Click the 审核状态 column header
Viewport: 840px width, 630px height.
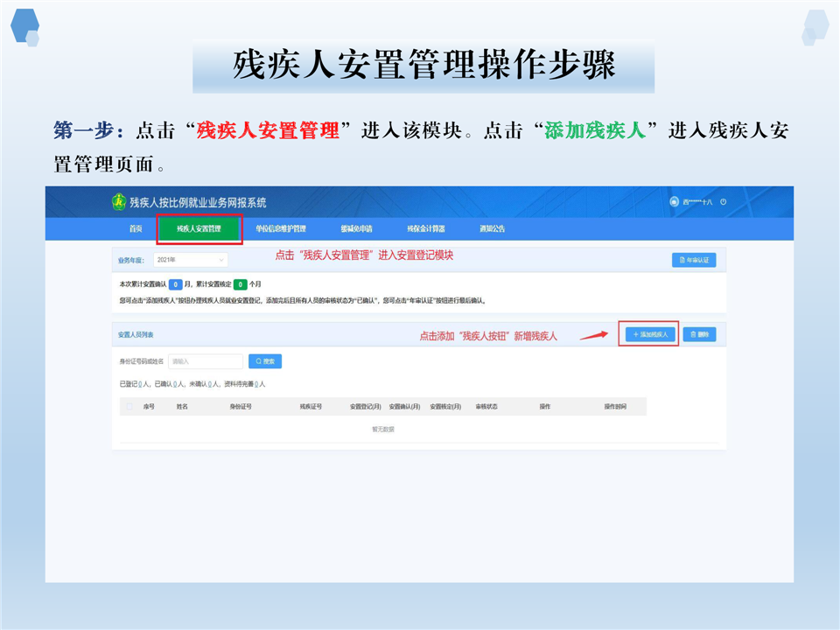486,407
